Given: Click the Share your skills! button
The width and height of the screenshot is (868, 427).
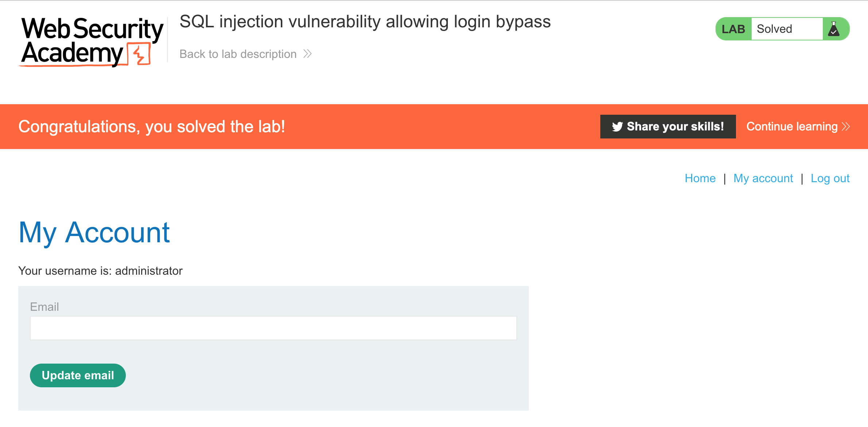Looking at the screenshot, I should tap(668, 126).
